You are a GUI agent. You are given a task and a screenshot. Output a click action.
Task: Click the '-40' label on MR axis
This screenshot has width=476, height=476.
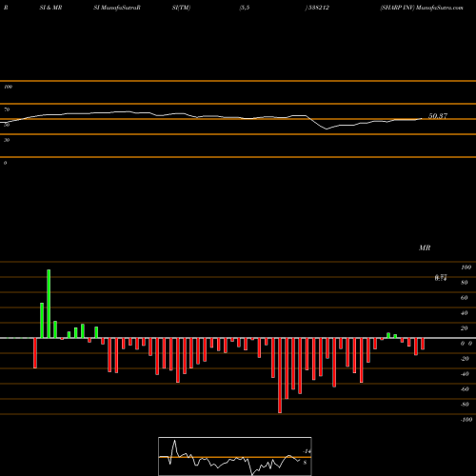(x=465, y=374)
